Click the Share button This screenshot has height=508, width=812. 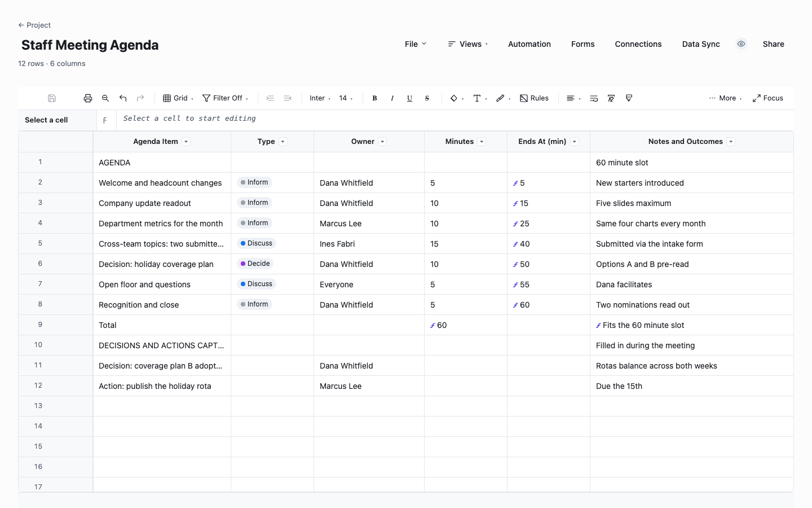(x=774, y=44)
